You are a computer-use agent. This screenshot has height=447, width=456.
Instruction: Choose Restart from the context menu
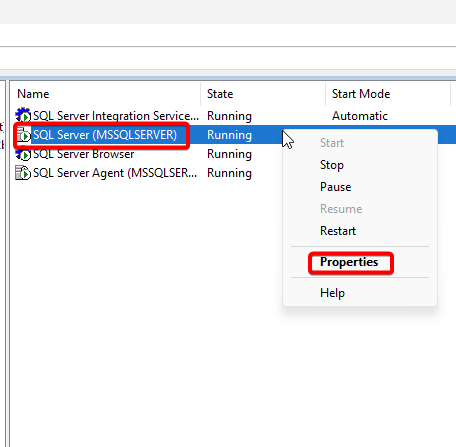(338, 231)
